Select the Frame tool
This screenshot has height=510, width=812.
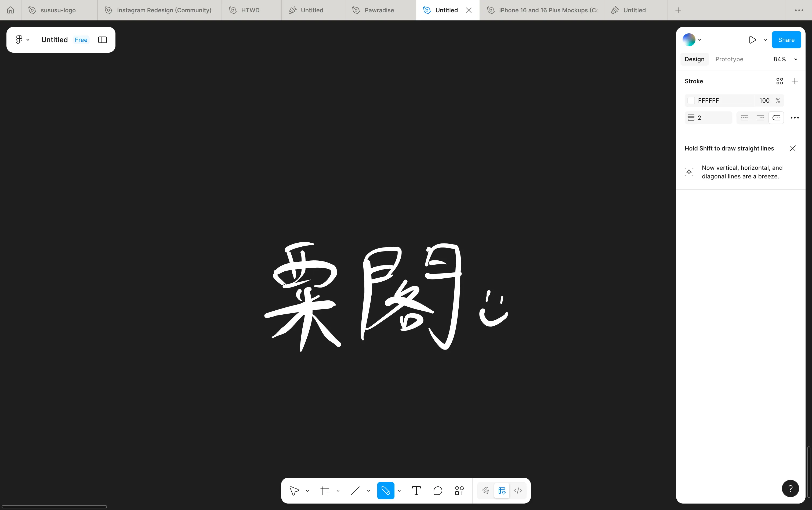(324, 491)
